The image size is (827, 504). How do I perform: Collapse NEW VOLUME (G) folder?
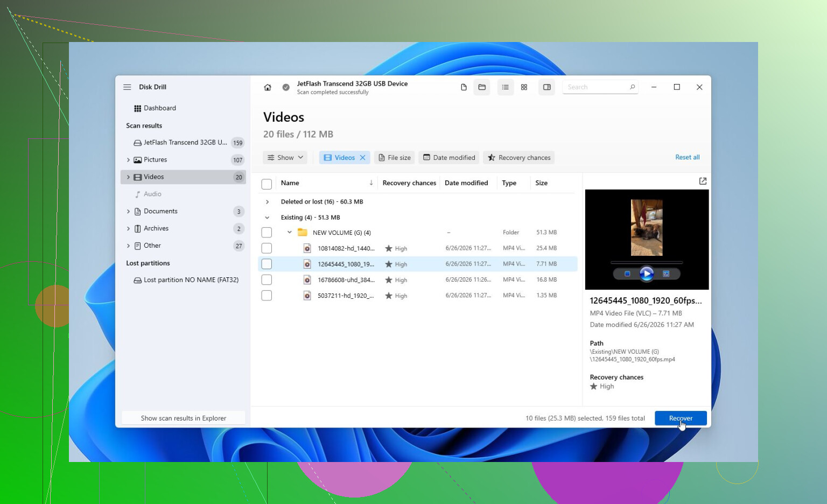(290, 233)
